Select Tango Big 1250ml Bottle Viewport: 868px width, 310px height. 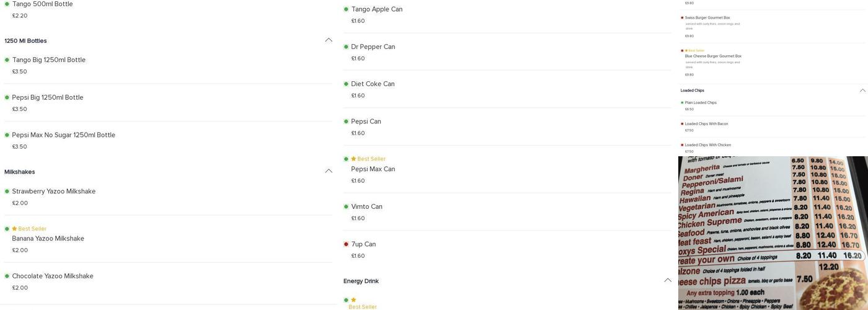tap(48, 60)
